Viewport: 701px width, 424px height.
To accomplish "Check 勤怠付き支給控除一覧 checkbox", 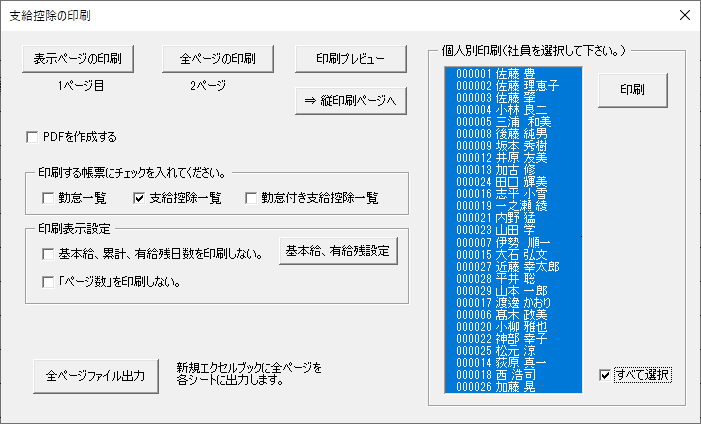I will point(251,198).
